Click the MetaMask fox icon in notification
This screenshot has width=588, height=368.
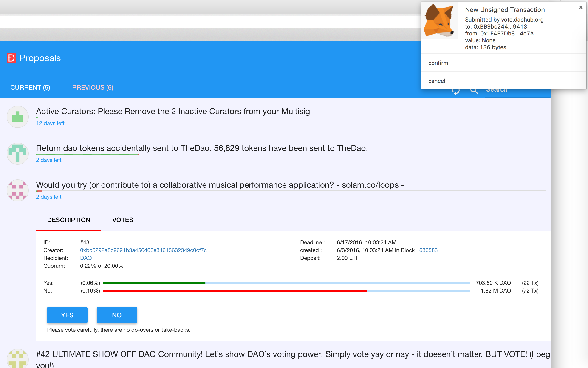pyautogui.click(x=440, y=21)
